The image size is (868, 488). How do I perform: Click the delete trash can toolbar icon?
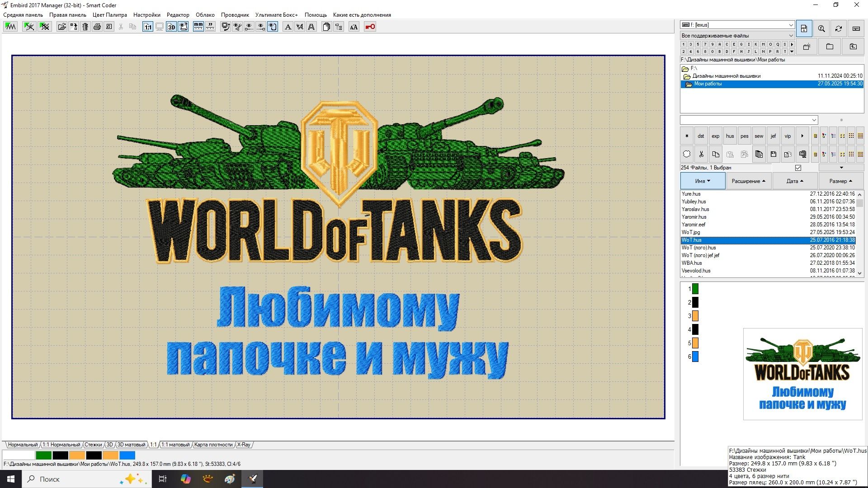pos(85,27)
